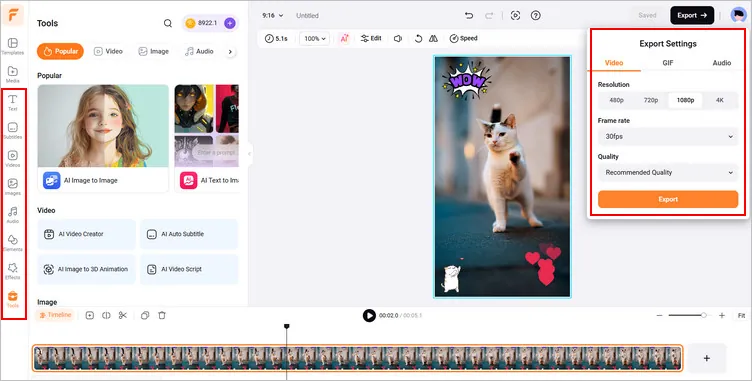Search tools with magnifier icon
Screen dimensions: 752x381
(x=167, y=23)
